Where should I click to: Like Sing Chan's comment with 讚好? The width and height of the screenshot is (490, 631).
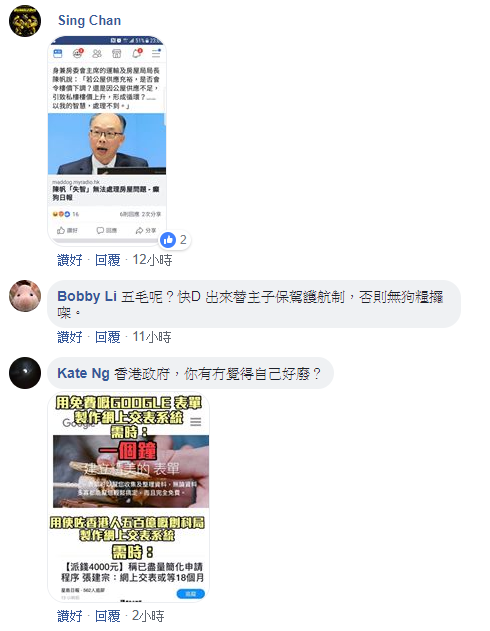click(x=70, y=260)
